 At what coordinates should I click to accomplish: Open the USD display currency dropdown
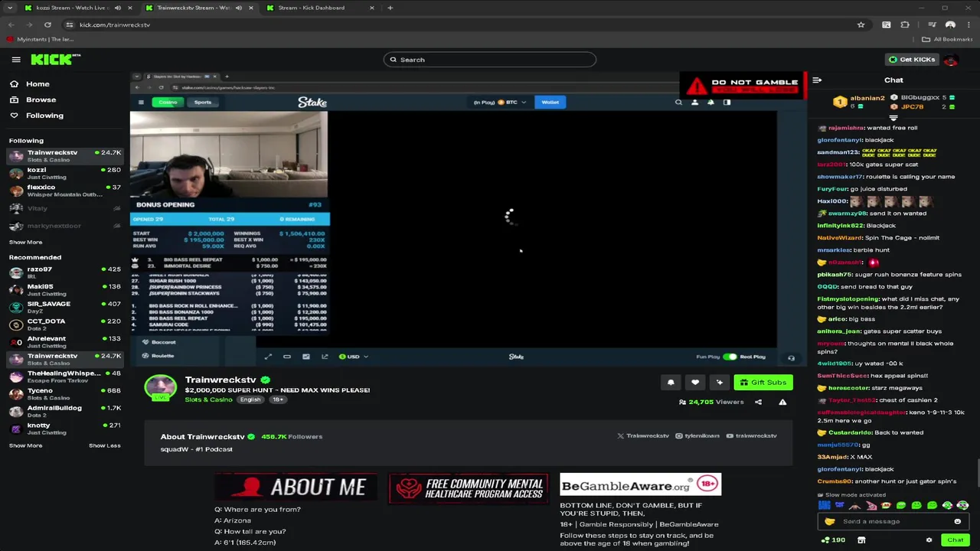click(354, 357)
